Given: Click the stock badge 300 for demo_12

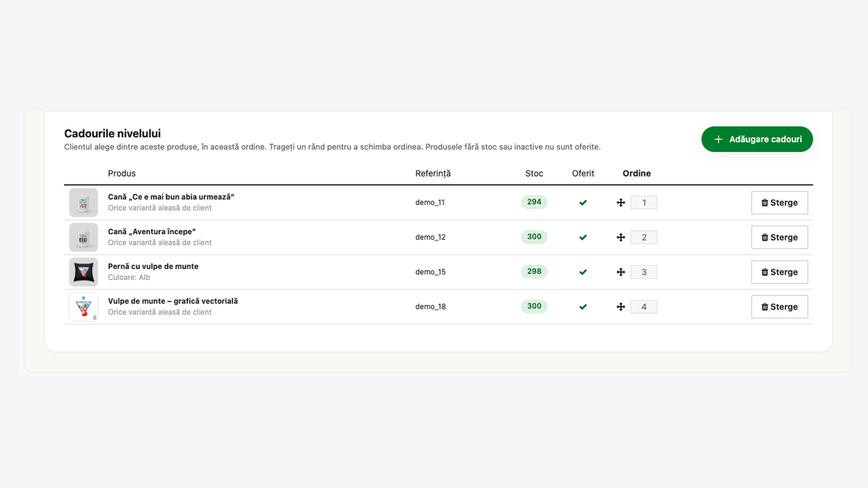Looking at the screenshot, I should point(534,237).
